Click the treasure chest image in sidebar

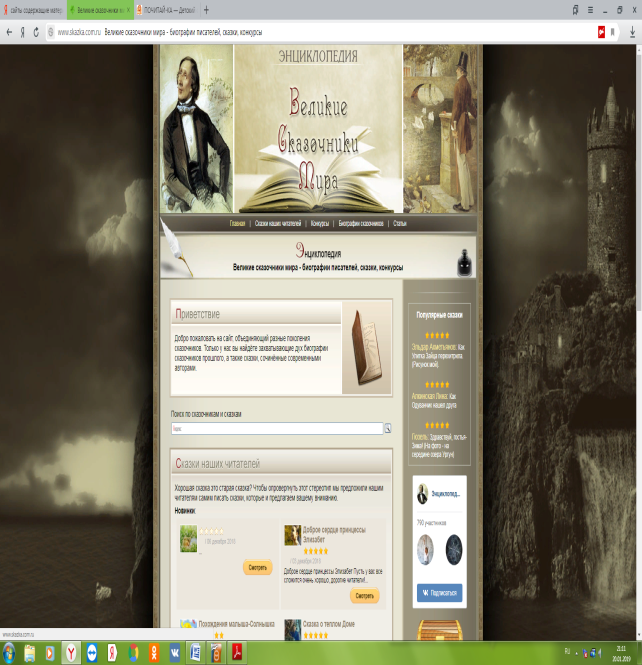point(439,630)
